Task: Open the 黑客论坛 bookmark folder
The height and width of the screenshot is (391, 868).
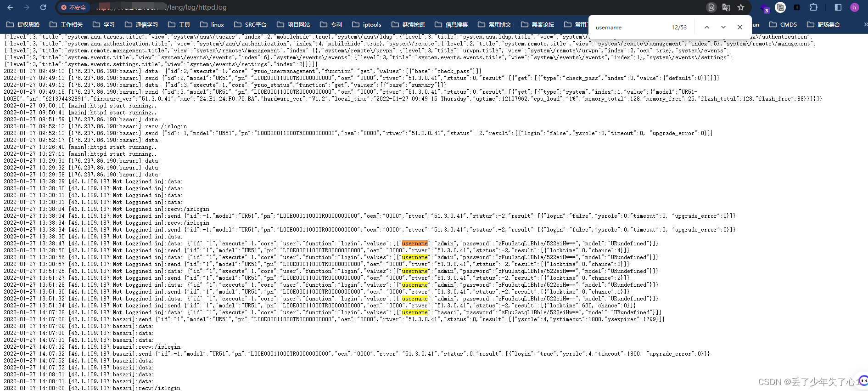Action: (538, 24)
